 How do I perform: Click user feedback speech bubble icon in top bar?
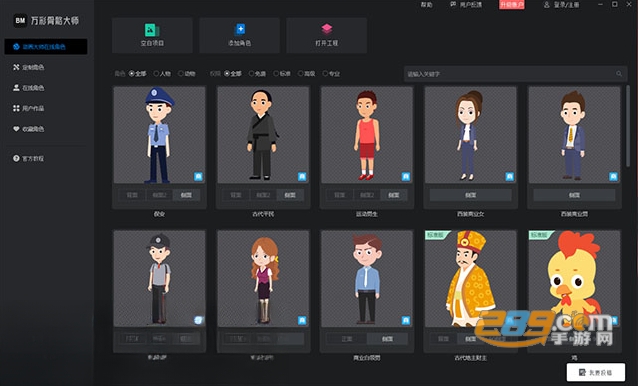tap(453, 4)
